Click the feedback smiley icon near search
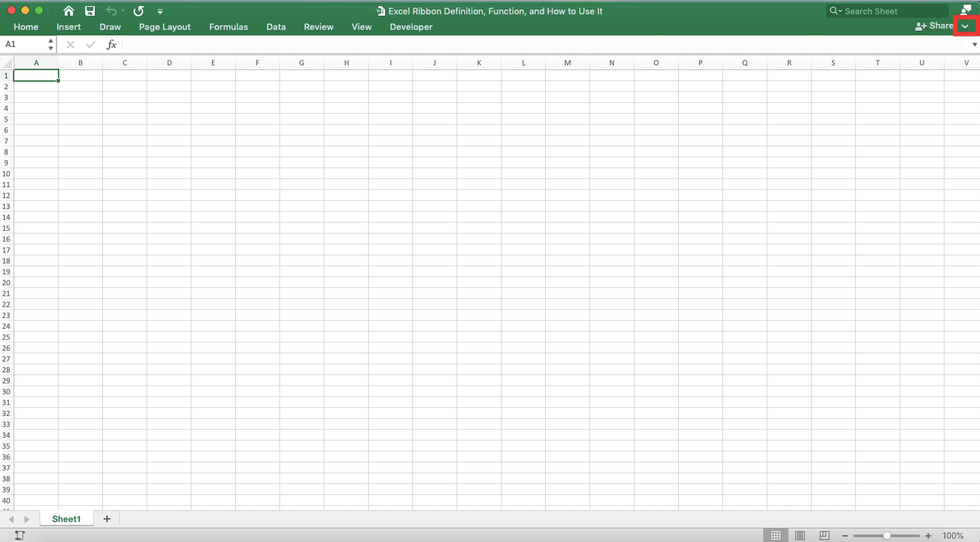Image resolution: width=980 pixels, height=542 pixels. tap(966, 10)
